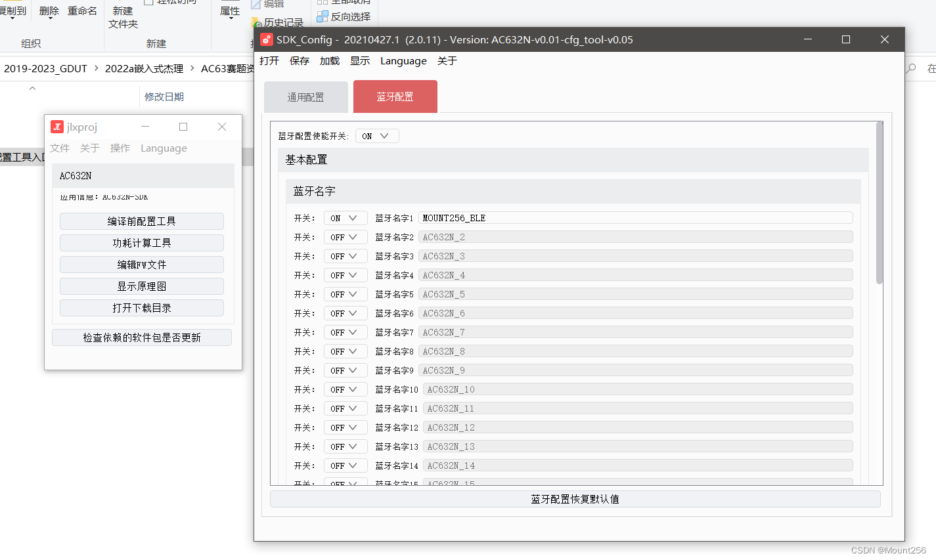Open the 蓝牙名字7 OFF switch dropdown

pos(345,332)
